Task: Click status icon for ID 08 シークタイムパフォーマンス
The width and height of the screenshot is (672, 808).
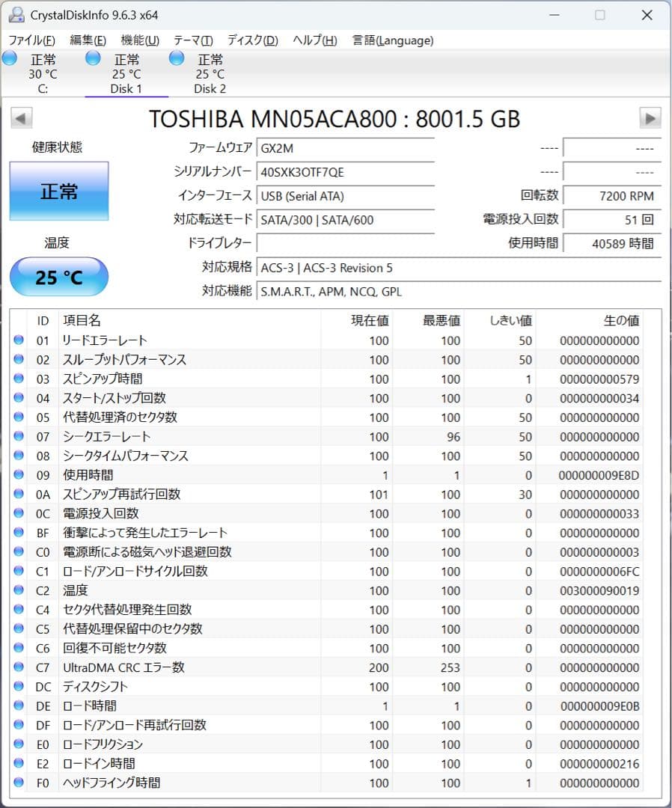Action: click(19, 456)
